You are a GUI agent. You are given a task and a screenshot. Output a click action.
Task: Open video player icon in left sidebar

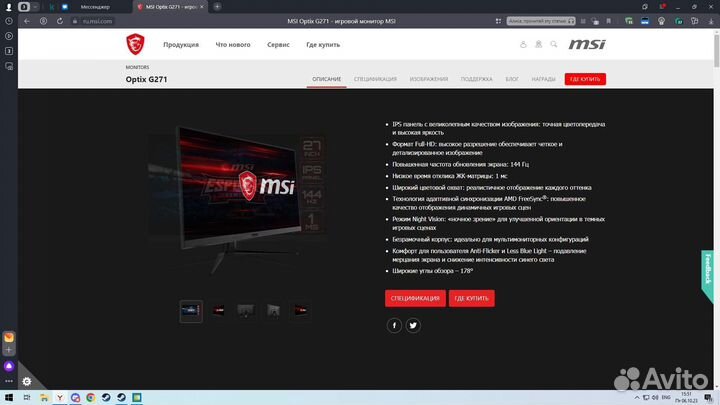tap(9, 36)
